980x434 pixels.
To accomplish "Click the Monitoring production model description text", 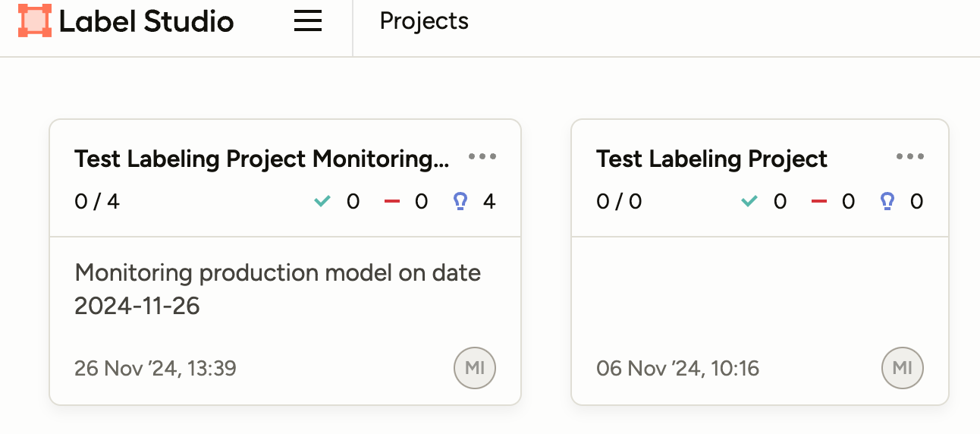I will point(278,288).
